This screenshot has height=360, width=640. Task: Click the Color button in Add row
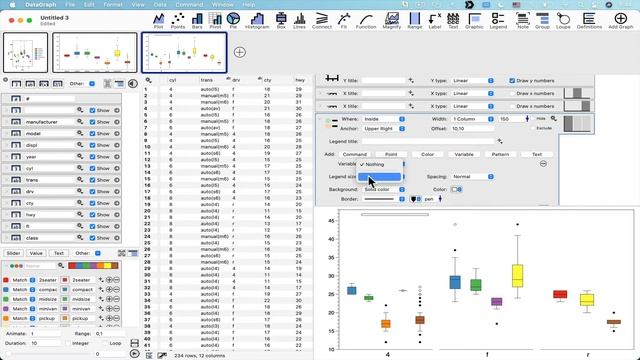(x=427, y=154)
